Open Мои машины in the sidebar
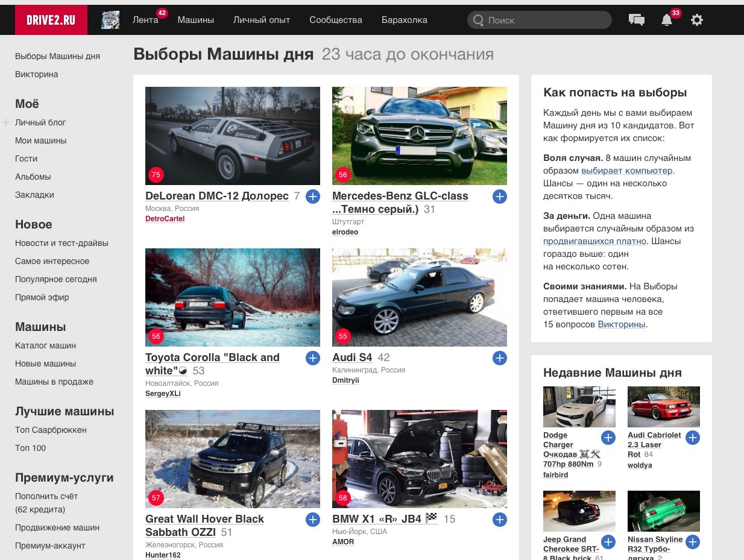The width and height of the screenshot is (744, 560). coord(41,140)
